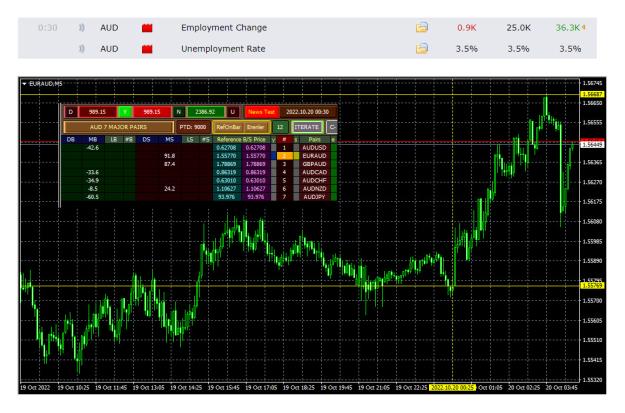625x413 pixels.
Task: Expand the EURAUD,M5 chart title arrow
Action: point(24,84)
